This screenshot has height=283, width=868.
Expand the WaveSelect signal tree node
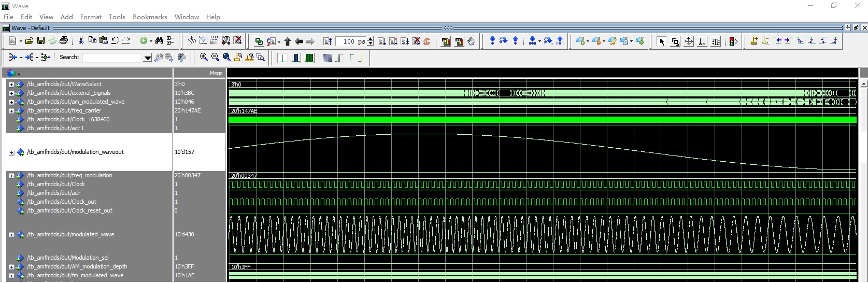point(11,84)
